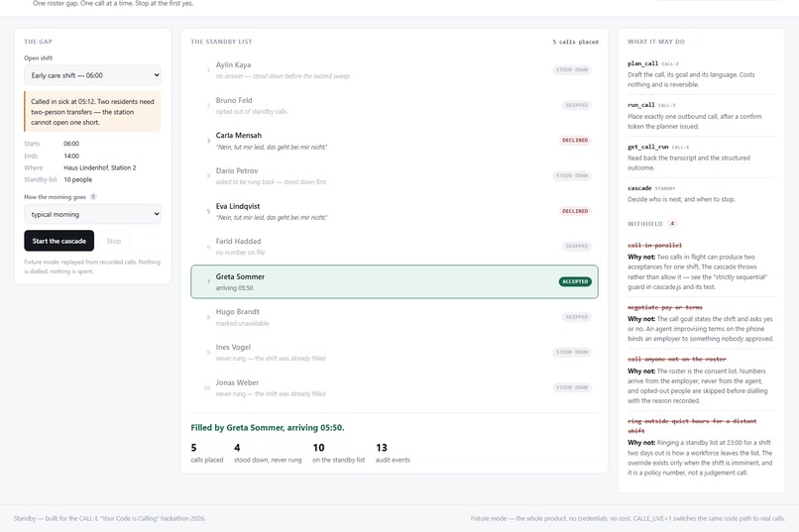Click the help icon next to 'How the morning goes'
Image resolution: width=799 pixels, height=532 pixels.
(93, 197)
